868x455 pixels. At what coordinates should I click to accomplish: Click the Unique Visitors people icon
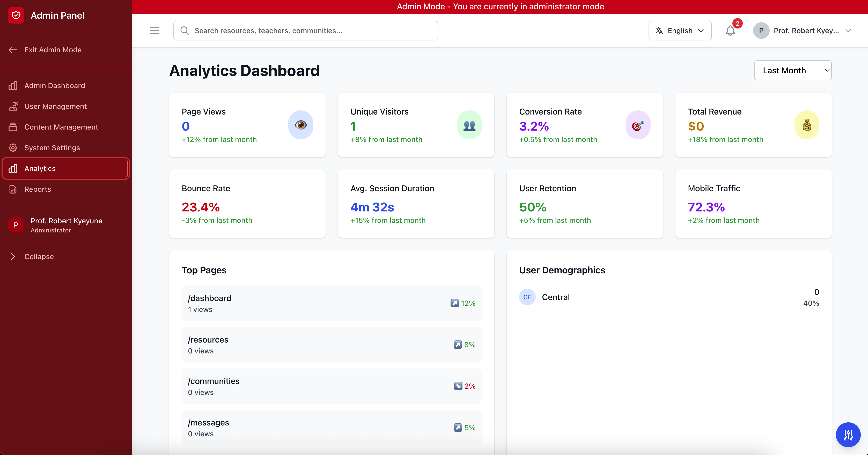pos(469,125)
